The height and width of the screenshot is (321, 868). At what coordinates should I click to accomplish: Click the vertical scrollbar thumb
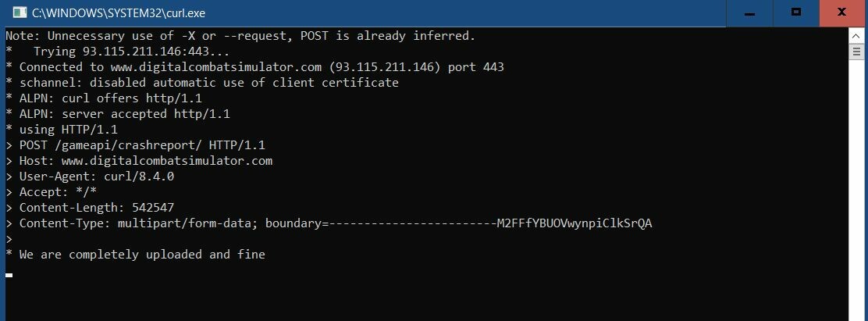pyautogui.click(x=856, y=52)
